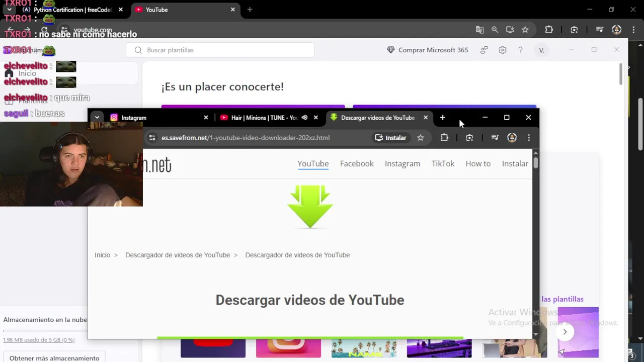Select Instagram in the savefrom navigation

pyautogui.click(x=403, y=163)
